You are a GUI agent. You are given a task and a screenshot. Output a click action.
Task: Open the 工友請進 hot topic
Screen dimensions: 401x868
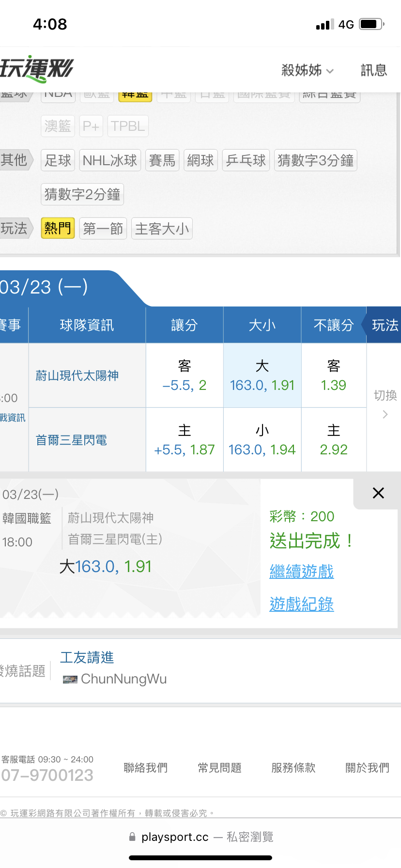(87, 657)
